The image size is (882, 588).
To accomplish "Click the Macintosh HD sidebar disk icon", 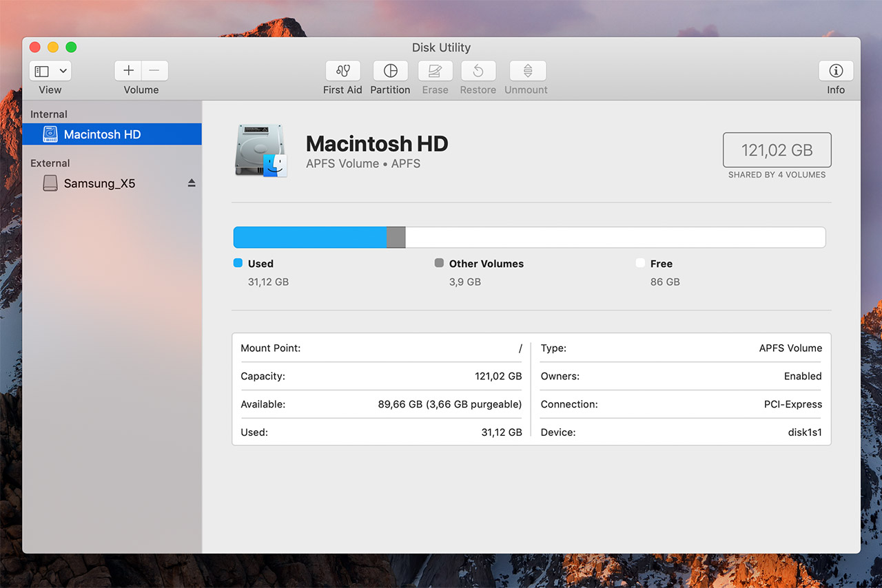I will coord(50,134).
